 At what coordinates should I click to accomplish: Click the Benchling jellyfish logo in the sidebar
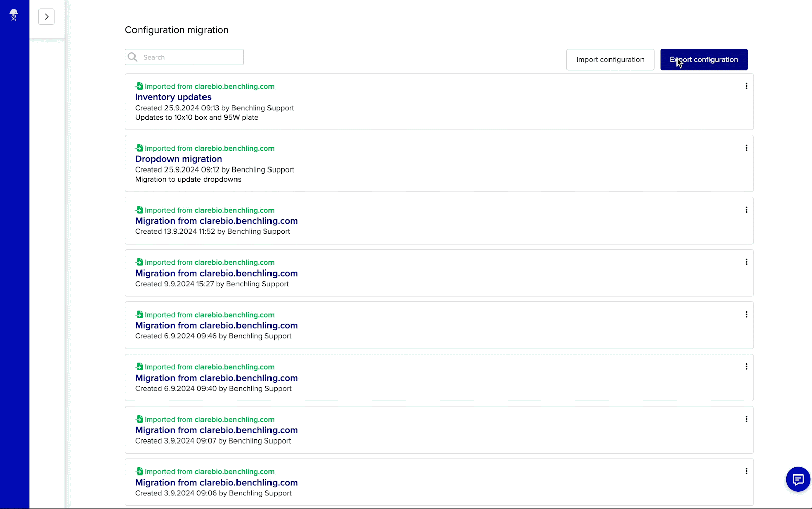coord(14,15)
